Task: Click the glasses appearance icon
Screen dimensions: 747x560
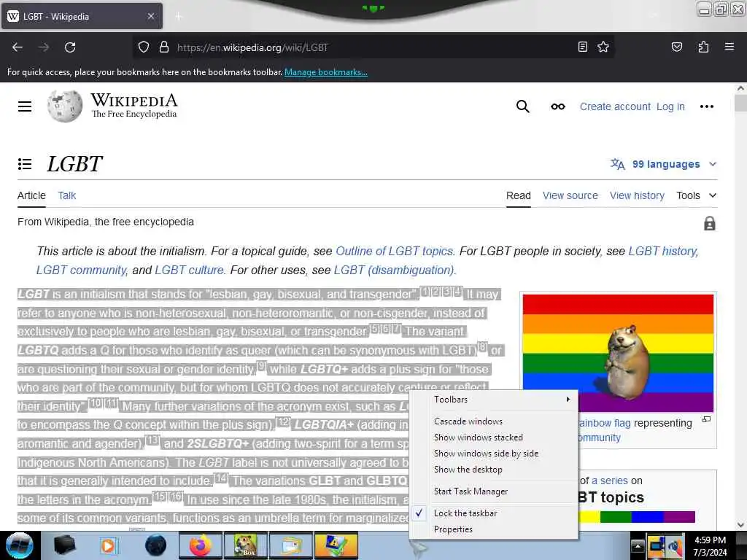Action: (558, 106)
